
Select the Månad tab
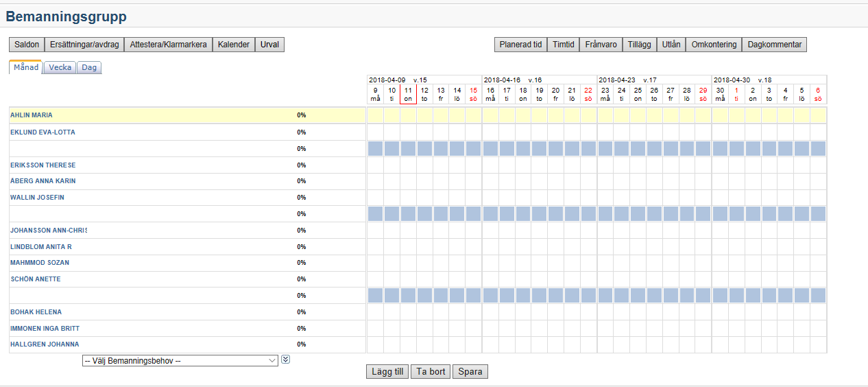point(26,67)
